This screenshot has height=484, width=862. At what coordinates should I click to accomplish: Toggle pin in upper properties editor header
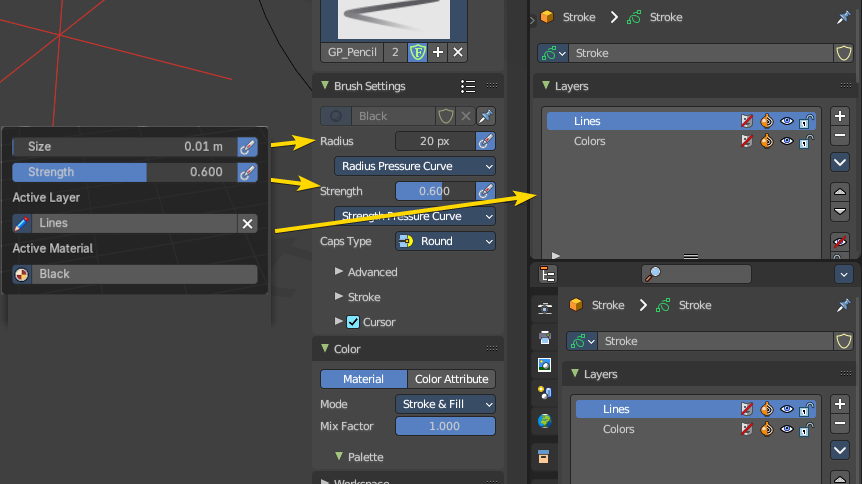[x=843, y=17]
